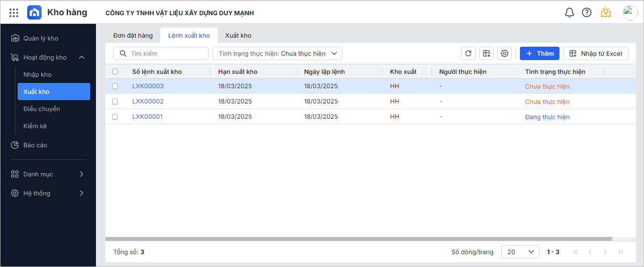Viewport: 644px width, 267px height.
Task: Open the LXK00002 order link
Action: point(148,102)
